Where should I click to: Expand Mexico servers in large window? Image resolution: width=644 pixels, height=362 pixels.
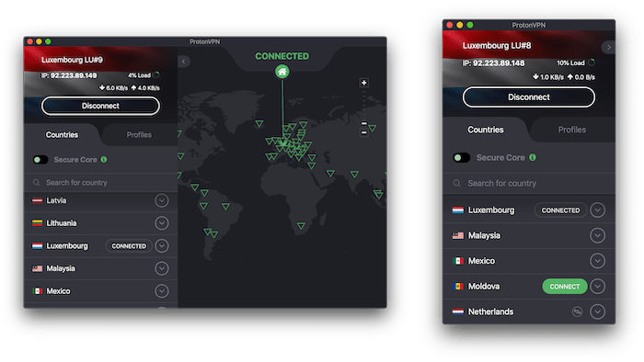tap(162, 291)
